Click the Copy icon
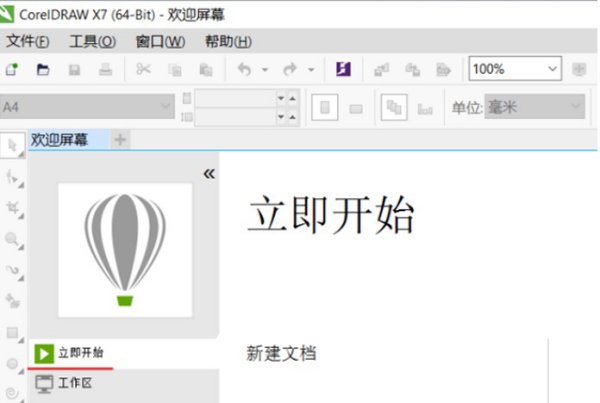The height and width of the screenshot is (403, 600). tap(175, 70)
